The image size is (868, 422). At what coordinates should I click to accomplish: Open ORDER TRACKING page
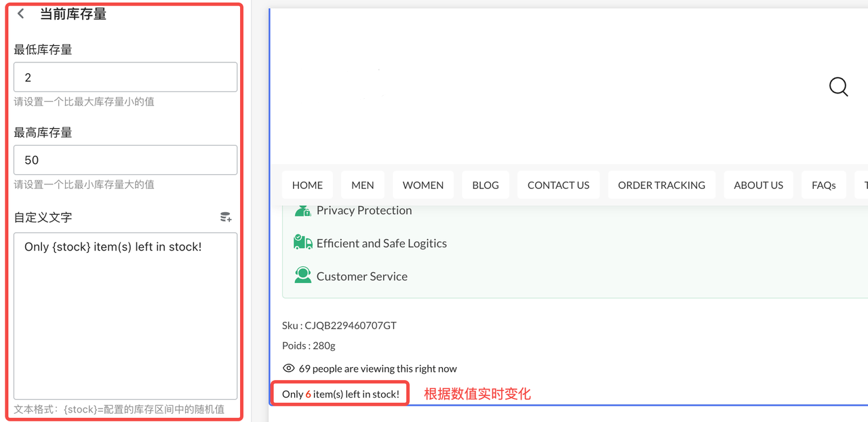click(x=661, y=185)
